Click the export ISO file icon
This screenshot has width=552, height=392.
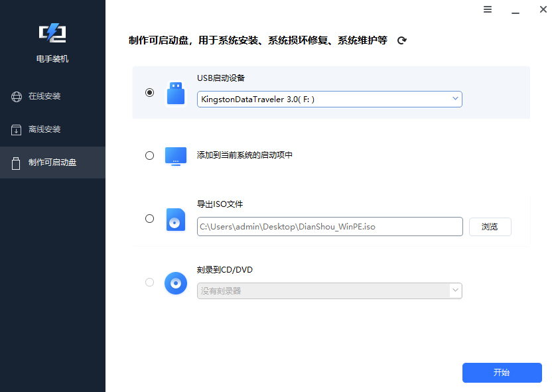pos(176,220)
